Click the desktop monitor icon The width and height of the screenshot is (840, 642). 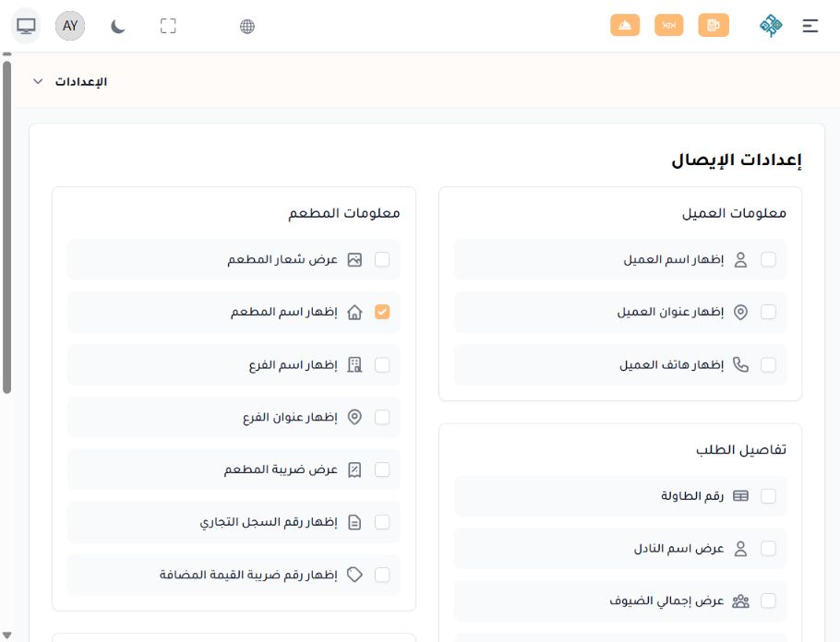[26, 26]
